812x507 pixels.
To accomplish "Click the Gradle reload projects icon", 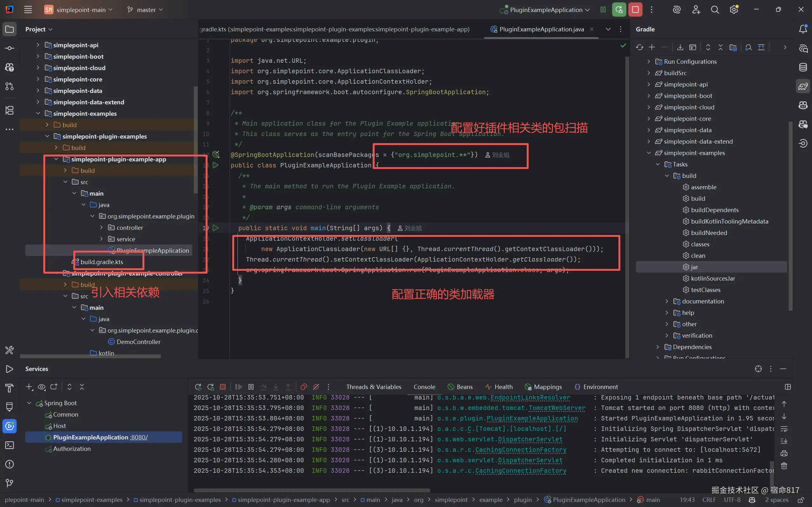I will [639, 47].
